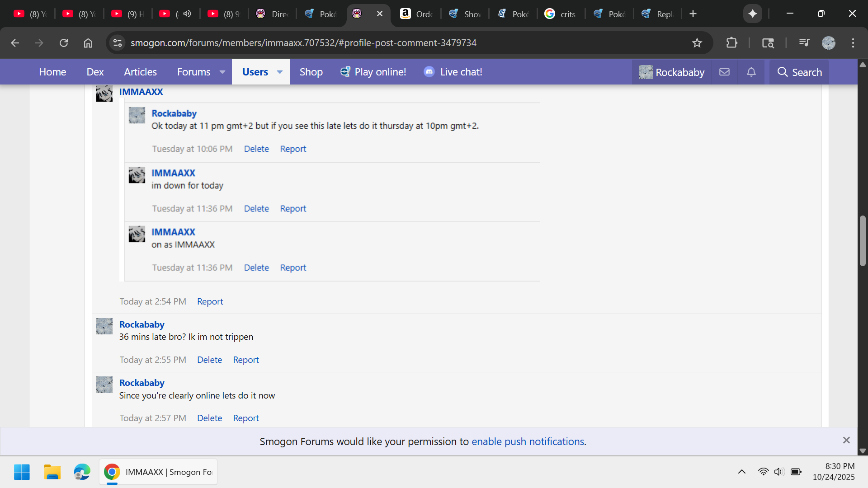Expand the Users dropdown arrow
Screen dimensions: 868x488
(x=280, y=72)
